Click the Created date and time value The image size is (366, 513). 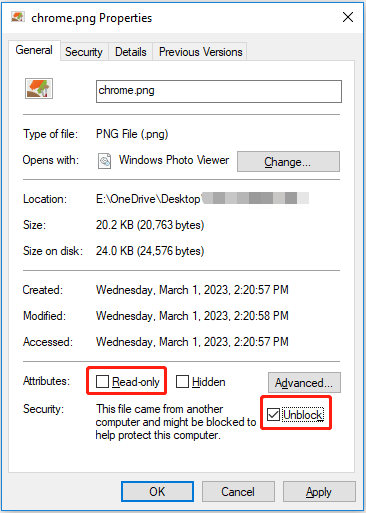192,290
